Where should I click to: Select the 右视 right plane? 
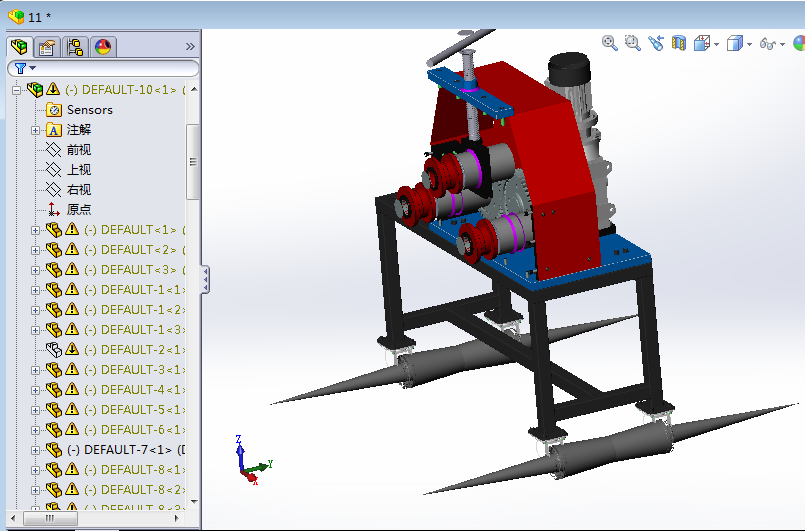pos(79,190)
